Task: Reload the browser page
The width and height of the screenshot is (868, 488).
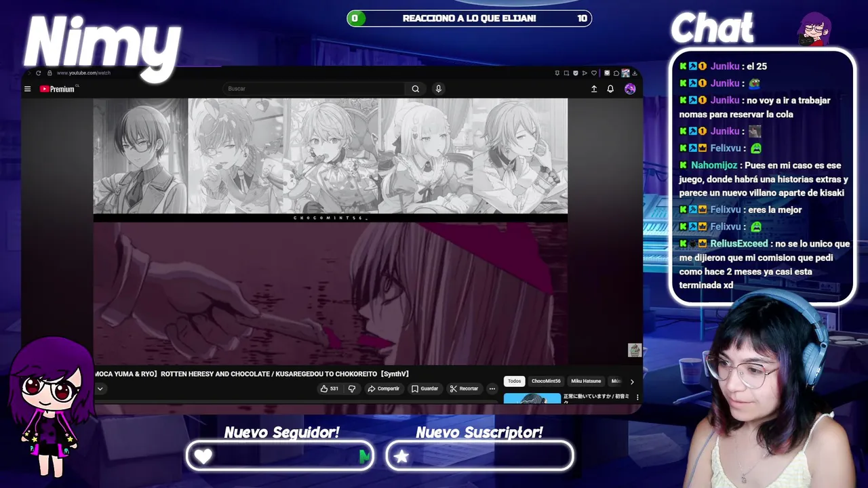Action: pyautogui.click(x=39, y=73)
